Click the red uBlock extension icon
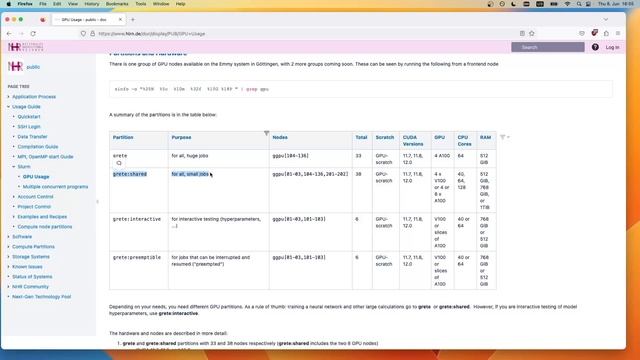640x360 pixels. 594,33
